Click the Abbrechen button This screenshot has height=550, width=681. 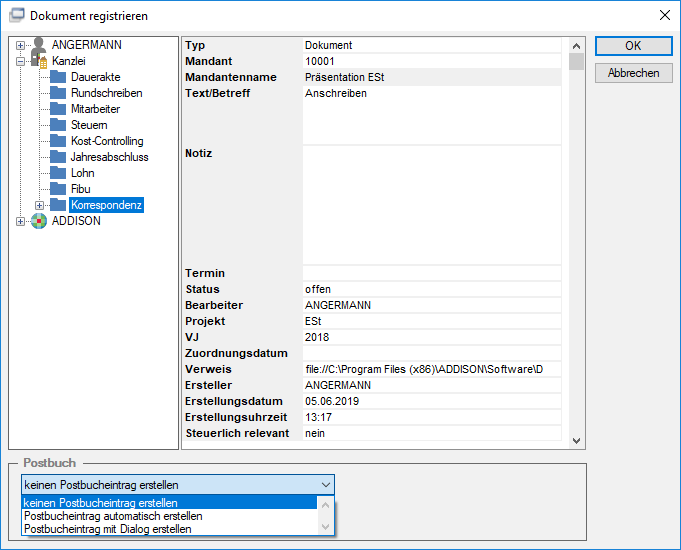click(x=633, y=73)
